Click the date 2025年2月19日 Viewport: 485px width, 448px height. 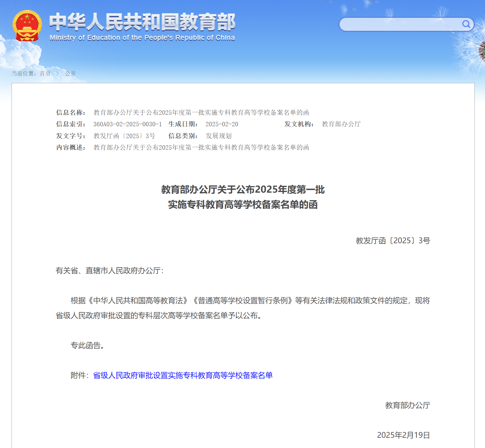[x=404, y=435]
